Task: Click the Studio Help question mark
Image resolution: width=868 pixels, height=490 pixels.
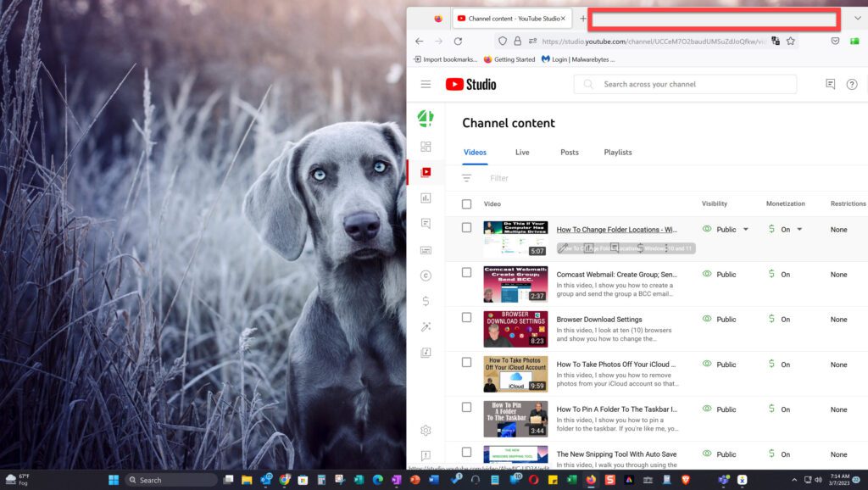Action: (852, 84)
